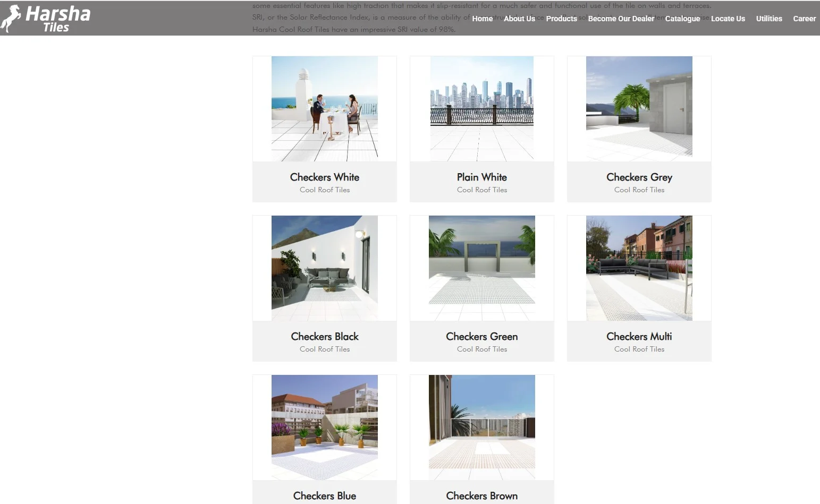Open the Career page
This screenshot has height=504, width=820.
point(804,19)
